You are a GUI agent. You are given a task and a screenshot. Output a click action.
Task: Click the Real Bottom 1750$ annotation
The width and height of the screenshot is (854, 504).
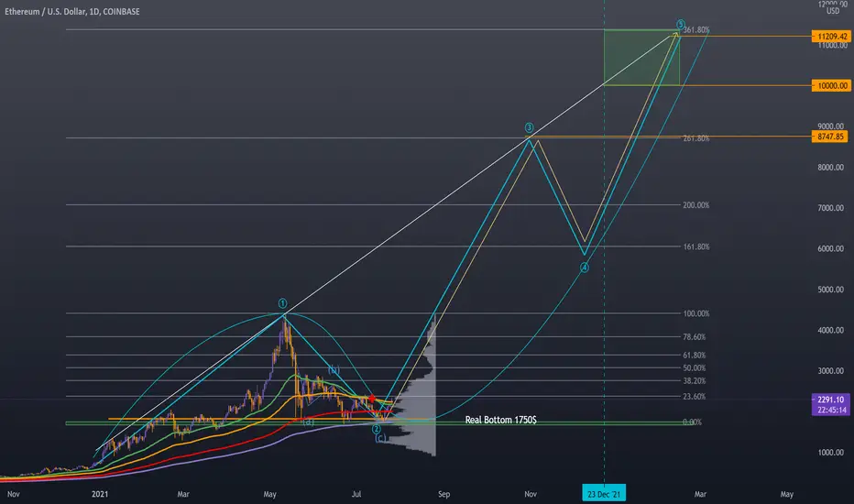click(500, 420)
